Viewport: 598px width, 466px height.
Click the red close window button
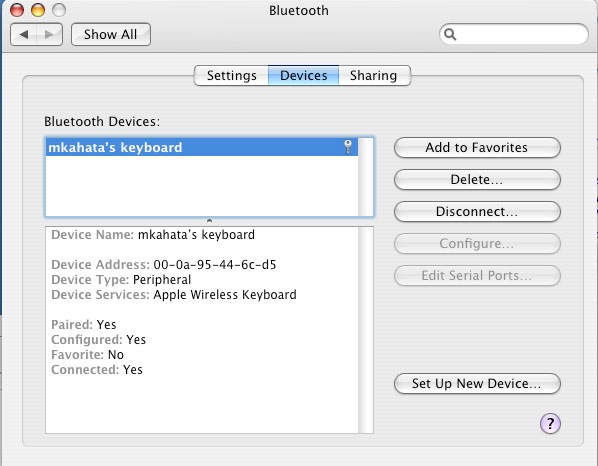[x=17, y=10]
